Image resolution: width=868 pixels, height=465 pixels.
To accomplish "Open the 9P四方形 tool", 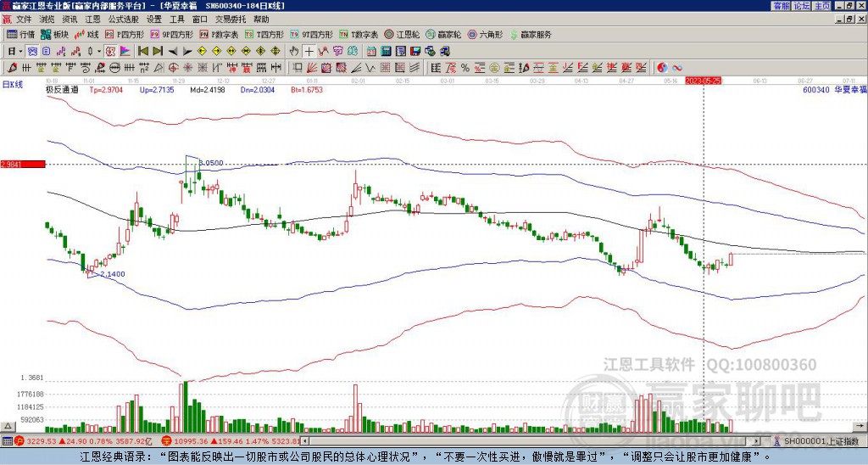I will tap(171, 34).
